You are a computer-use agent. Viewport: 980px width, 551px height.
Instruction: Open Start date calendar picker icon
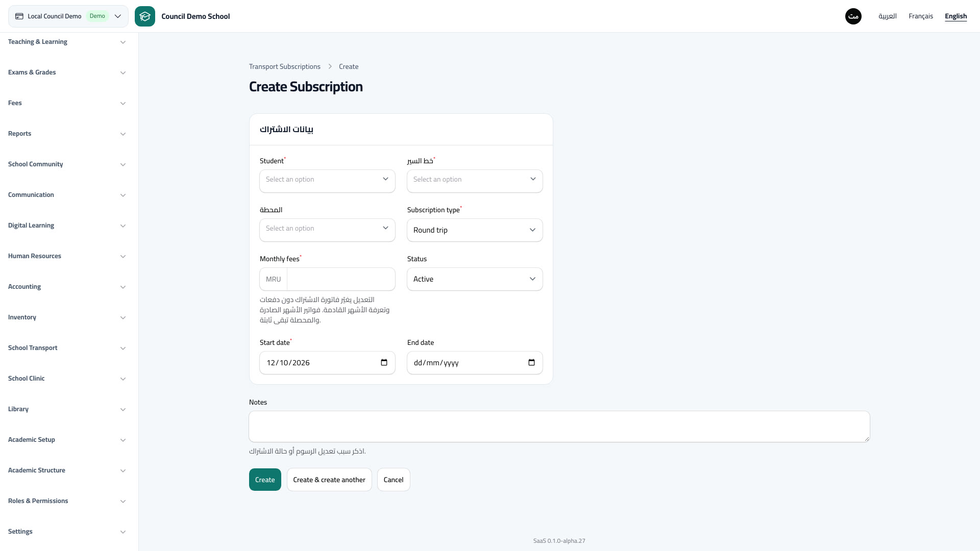(x=384, y=363)
